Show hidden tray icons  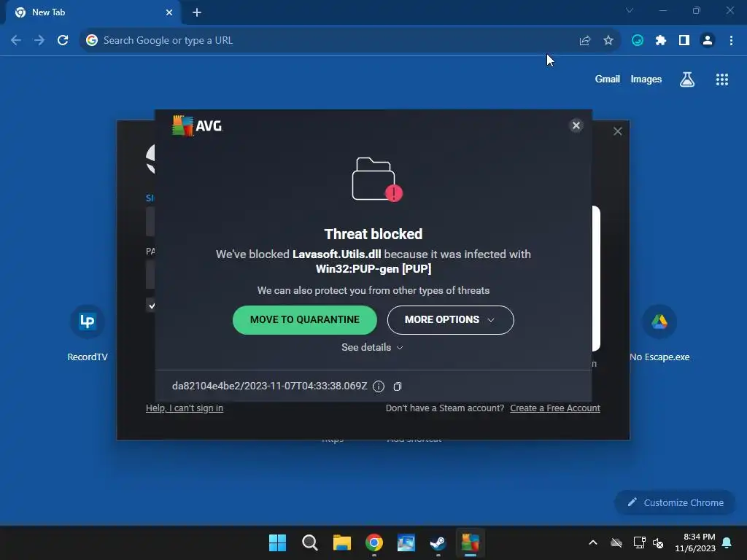(592, 542)
